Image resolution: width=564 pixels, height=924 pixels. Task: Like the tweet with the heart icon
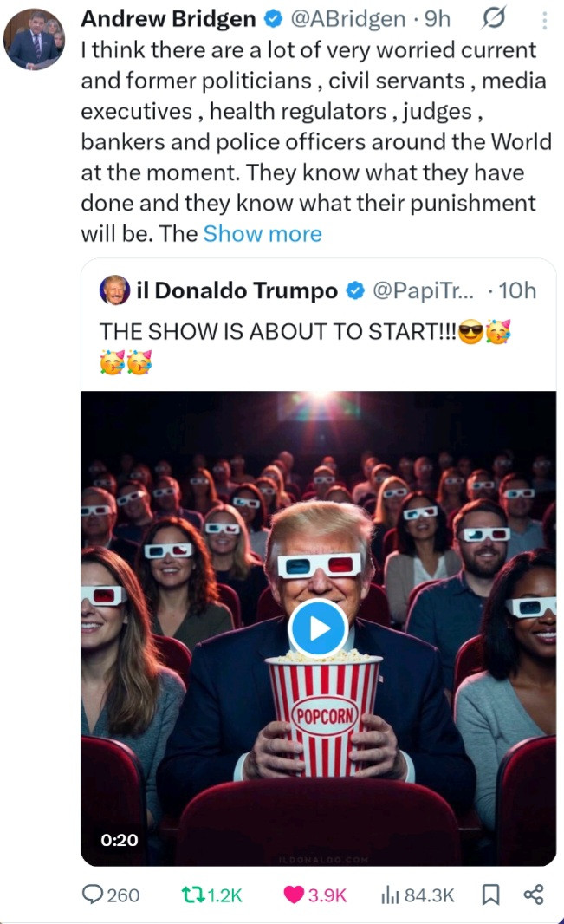(295, 895)
